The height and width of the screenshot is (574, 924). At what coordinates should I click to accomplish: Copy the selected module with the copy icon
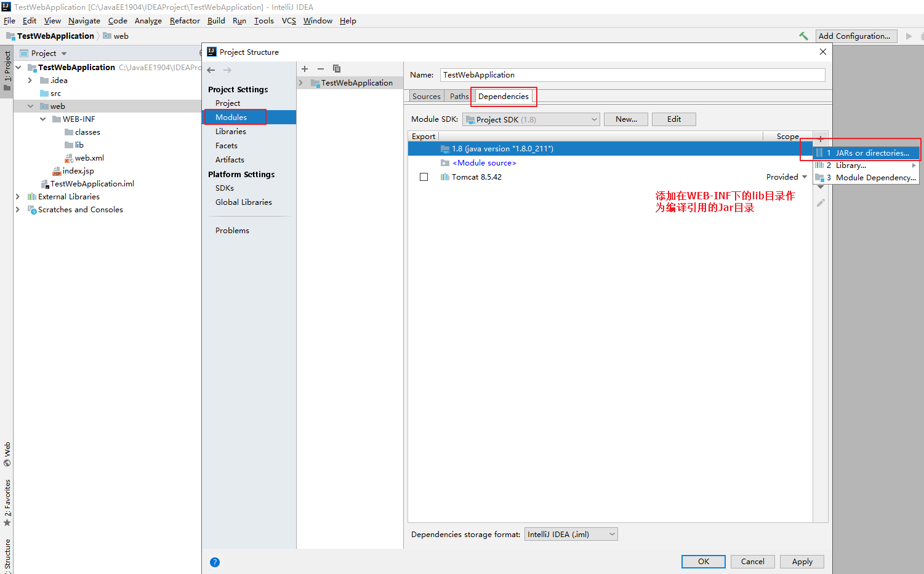[x=337, y=69]
